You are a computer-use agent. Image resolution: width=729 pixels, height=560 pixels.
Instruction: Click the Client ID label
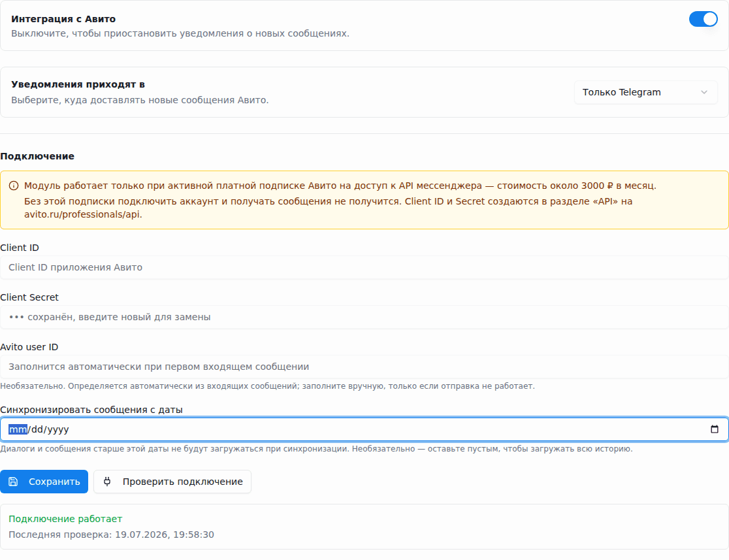point(20,248)
